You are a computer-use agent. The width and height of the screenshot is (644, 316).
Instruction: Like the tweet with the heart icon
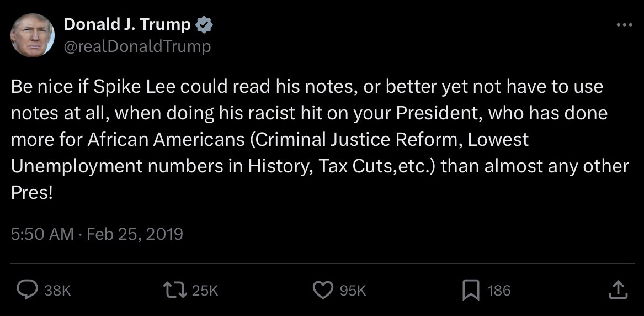(x=323, y=290)
